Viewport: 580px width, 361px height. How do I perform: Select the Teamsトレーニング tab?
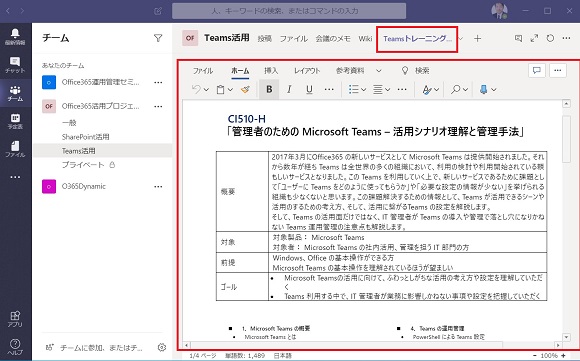point(417,38)
